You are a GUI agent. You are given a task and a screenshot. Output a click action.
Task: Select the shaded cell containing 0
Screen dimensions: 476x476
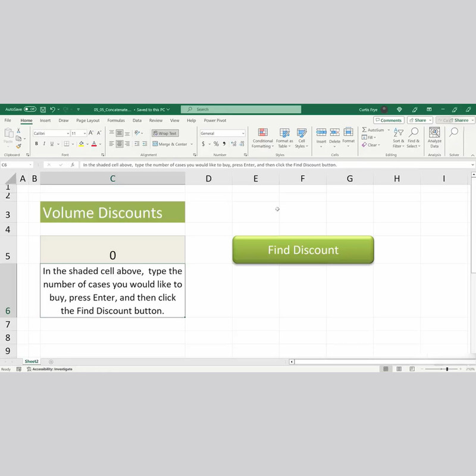coord(112,249)
